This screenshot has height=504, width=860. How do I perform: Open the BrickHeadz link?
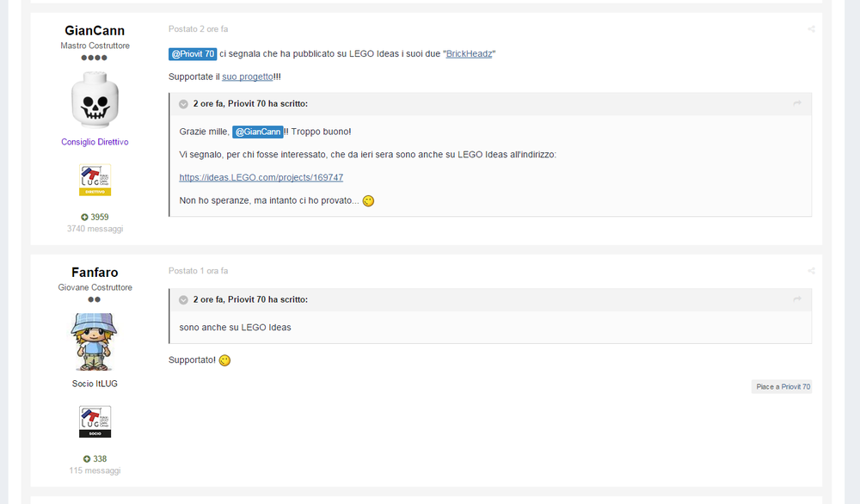[x=469, y=53]
